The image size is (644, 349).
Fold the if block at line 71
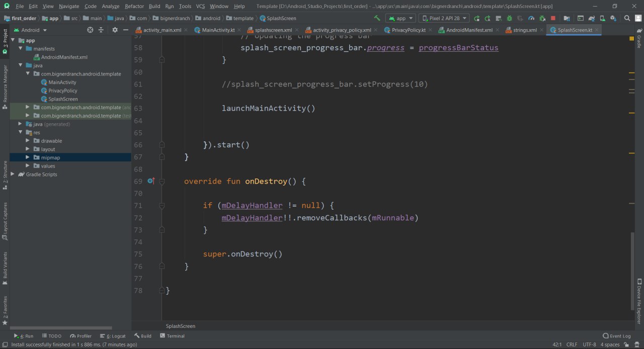162,206
